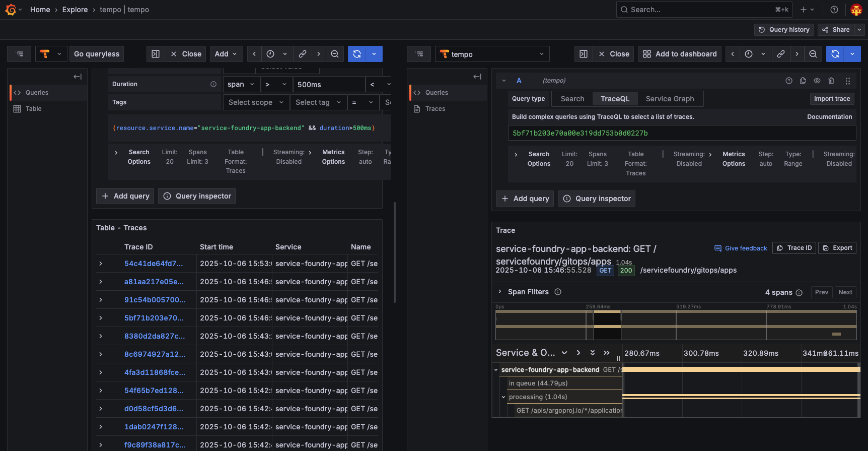Viewport: 868px width, 451px height.
Task: Collapse right pane sidebar arrow icon
Action: (x=477, y=77)
